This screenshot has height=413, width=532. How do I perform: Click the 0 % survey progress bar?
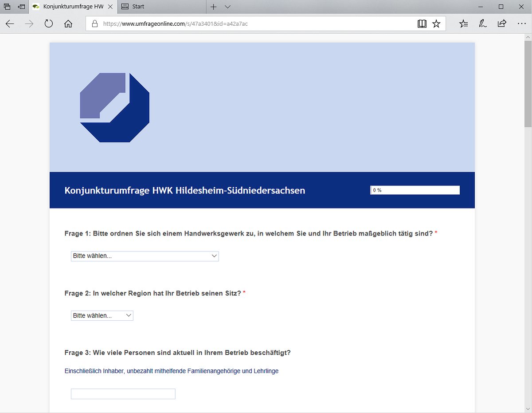415,190
